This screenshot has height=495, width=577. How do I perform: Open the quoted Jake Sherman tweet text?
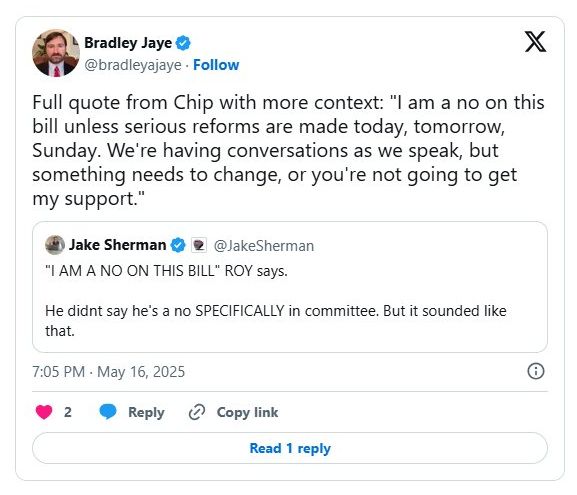tap(276, 301)
